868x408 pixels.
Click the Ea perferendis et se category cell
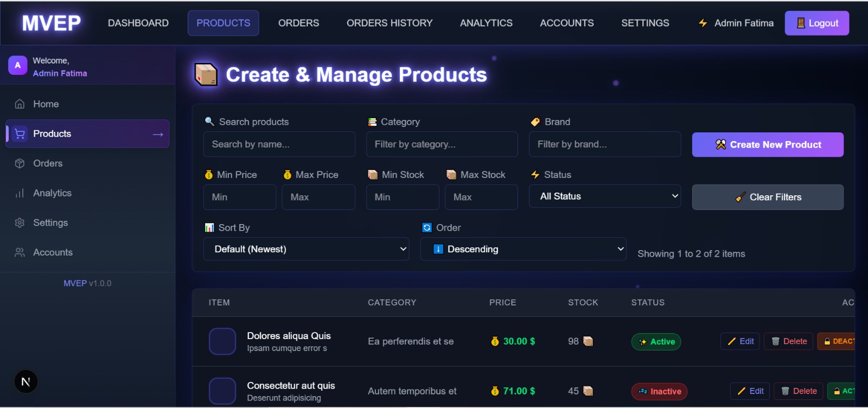[x=411, y=341]
